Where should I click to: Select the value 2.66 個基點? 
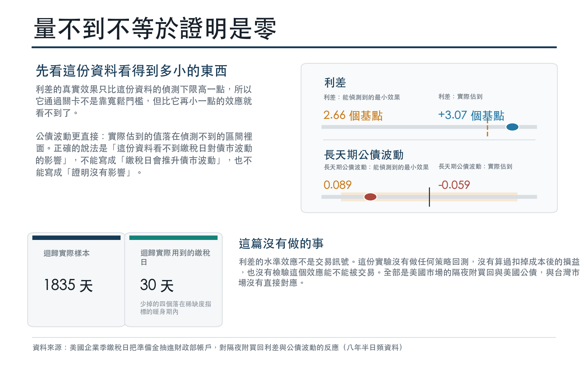click(x=353, y=116)
